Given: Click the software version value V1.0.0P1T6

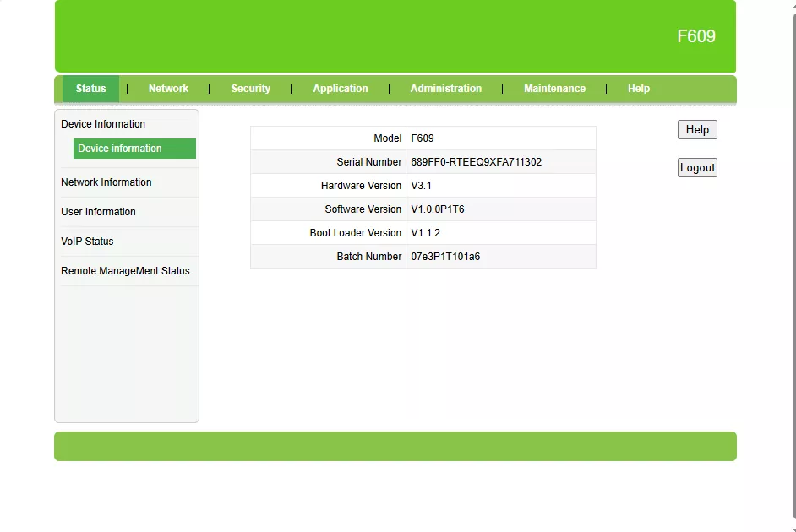Looking at the screenshot, I should [x=437, y=209].
